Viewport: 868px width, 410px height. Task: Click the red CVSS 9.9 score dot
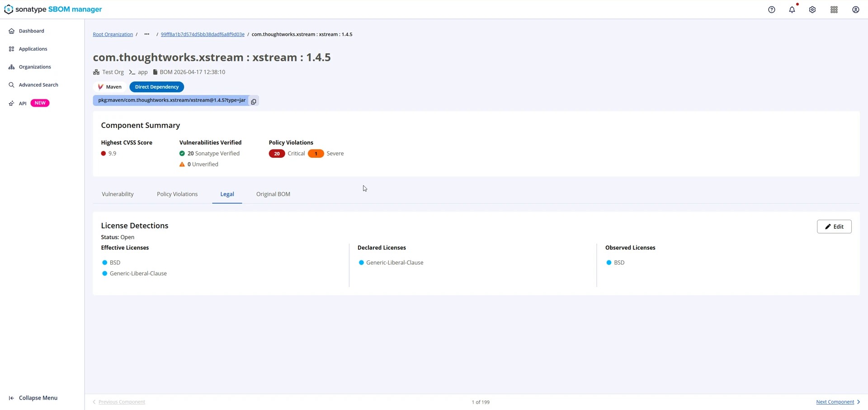point(104,153)
